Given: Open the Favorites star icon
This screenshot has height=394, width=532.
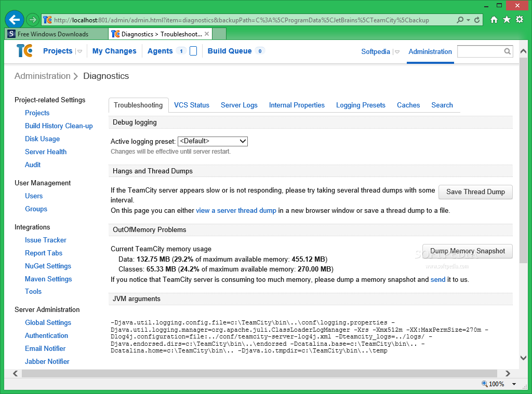Looking at the screenshot, I should click(507, 20).
